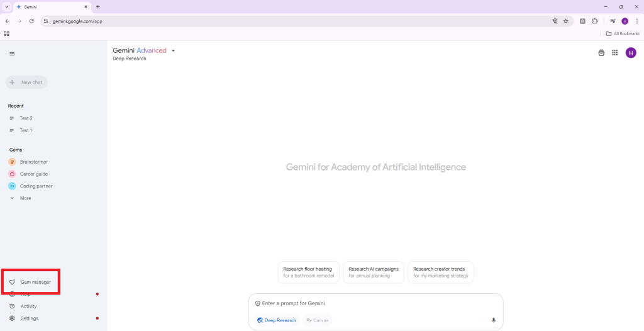Image resolution: width=644 pixels, height=331 pixels.
Task: Open Chrome profile avatar in toolbar
Action: (625, 21)
